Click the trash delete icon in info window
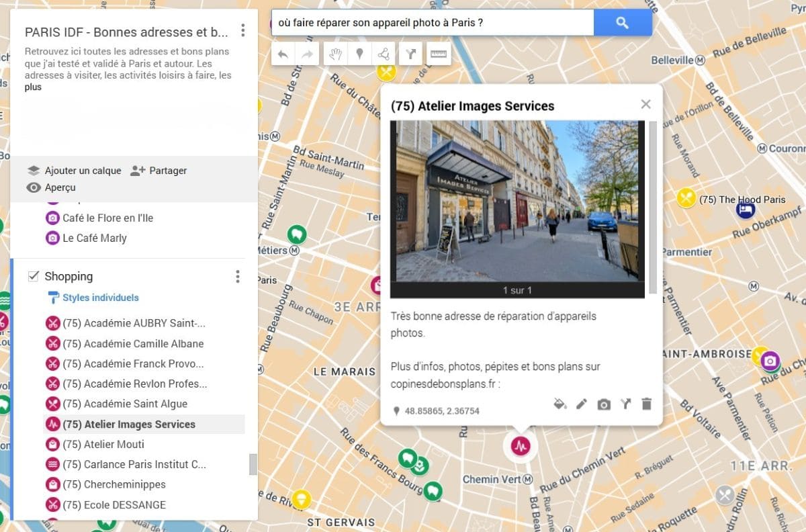806x532 pixels. click(646, 404)
